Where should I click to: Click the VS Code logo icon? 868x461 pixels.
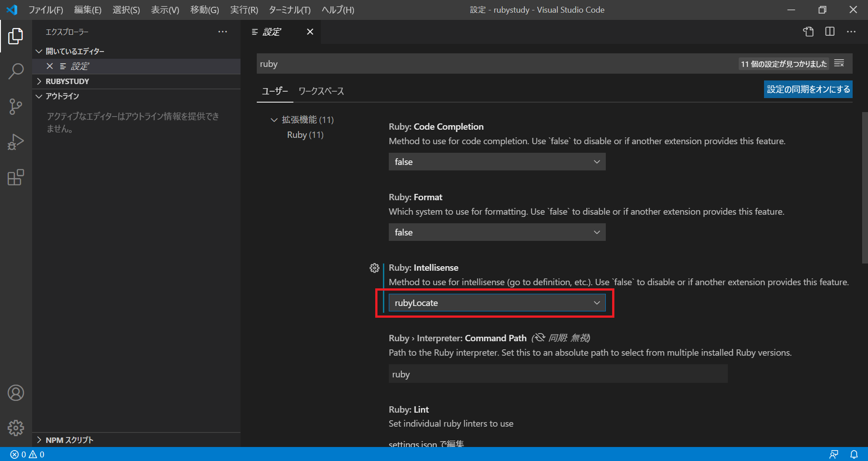tap(12, 9)
